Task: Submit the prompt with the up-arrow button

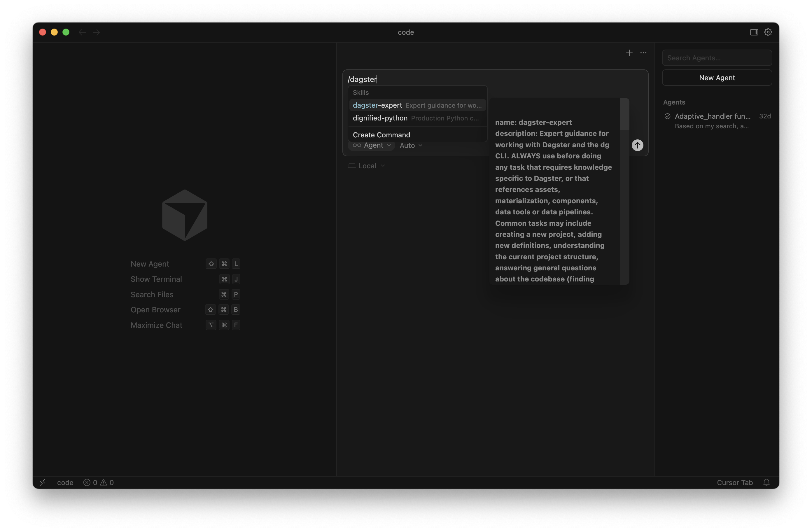Action: 638,145
